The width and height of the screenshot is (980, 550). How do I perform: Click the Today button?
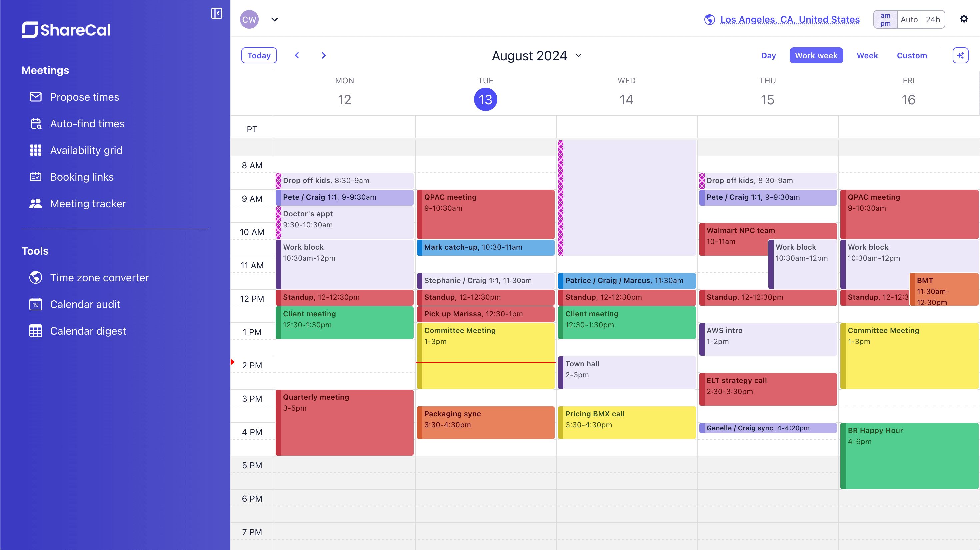259,56
